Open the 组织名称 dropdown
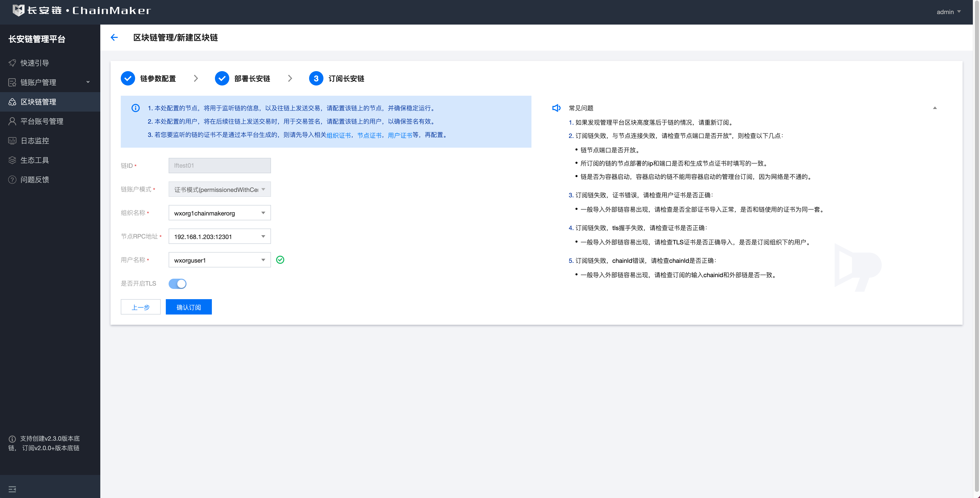This screenshot has width=980, height=498. coord(220,213)
